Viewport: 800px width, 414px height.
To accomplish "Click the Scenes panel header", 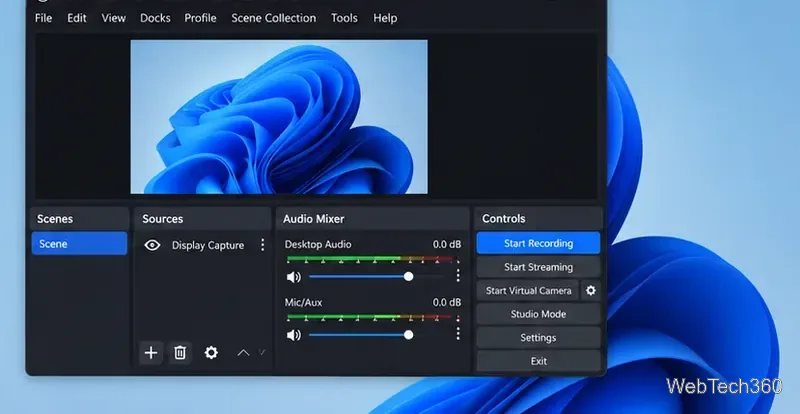I will [79, 218].
